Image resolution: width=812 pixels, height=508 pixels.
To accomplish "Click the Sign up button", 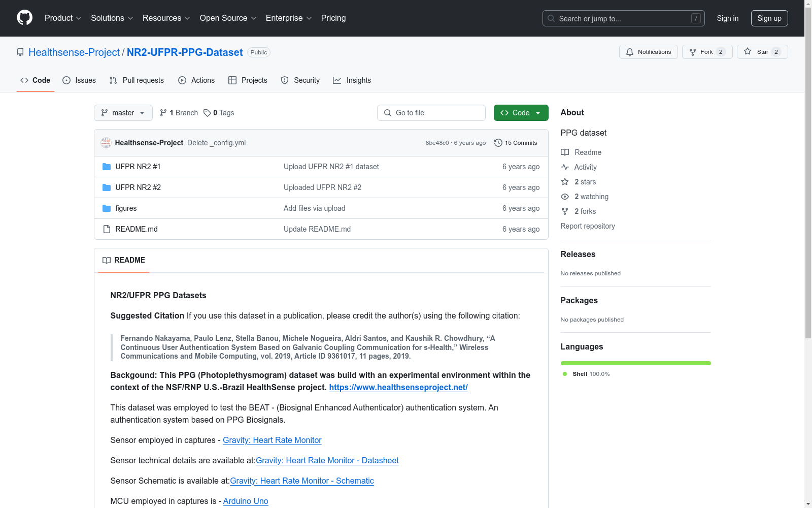I will pyautogui.click(x=769, y=18).
